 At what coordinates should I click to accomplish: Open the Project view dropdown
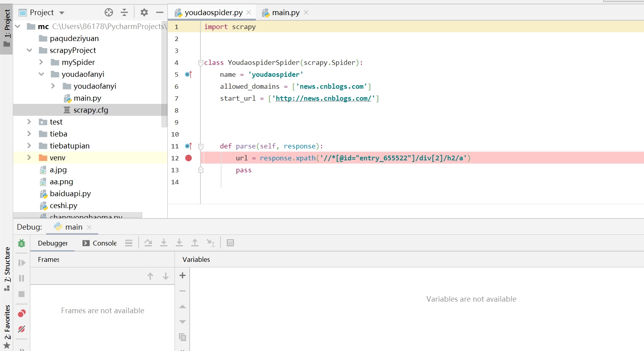[x=62, y=13]
